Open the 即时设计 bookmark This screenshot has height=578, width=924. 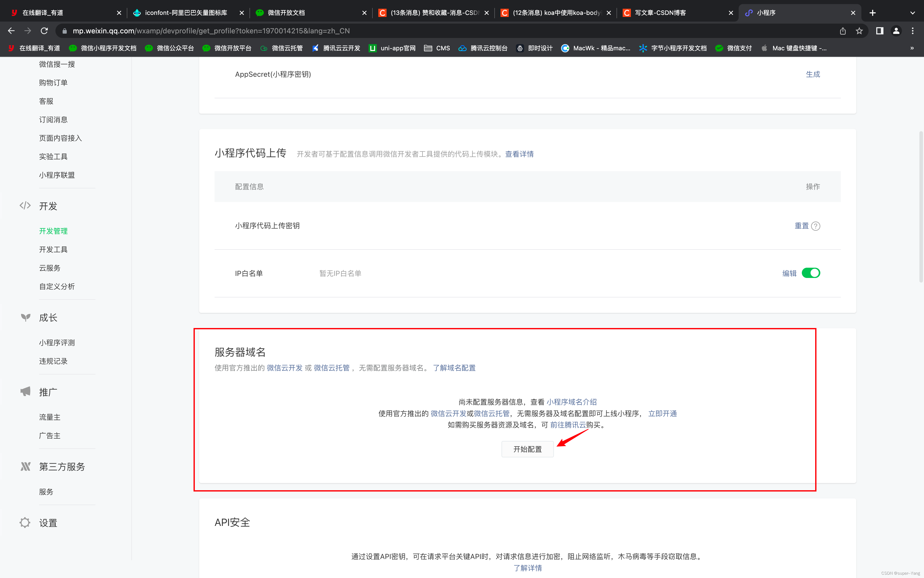tap(534, 48)
